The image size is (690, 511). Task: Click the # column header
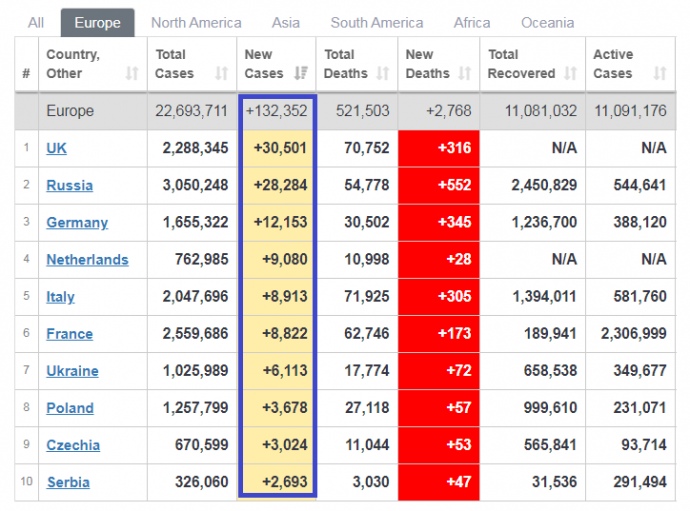pyautogui.click(x=26, y=74)
